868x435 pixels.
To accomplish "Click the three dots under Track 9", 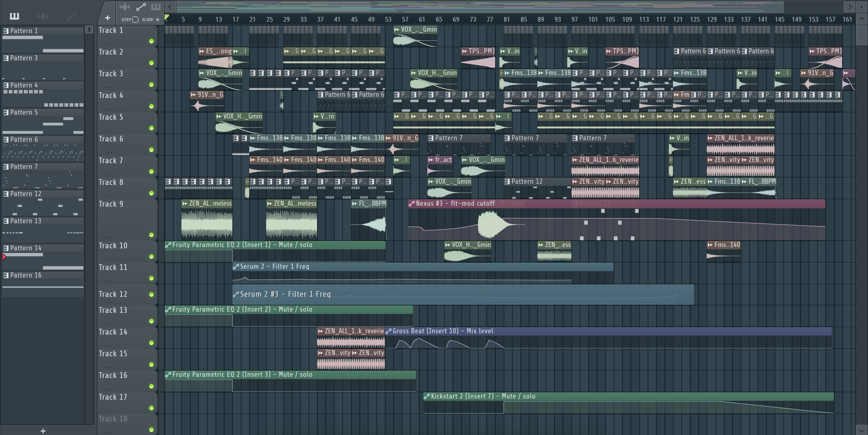I will click(x=109, y=237).
